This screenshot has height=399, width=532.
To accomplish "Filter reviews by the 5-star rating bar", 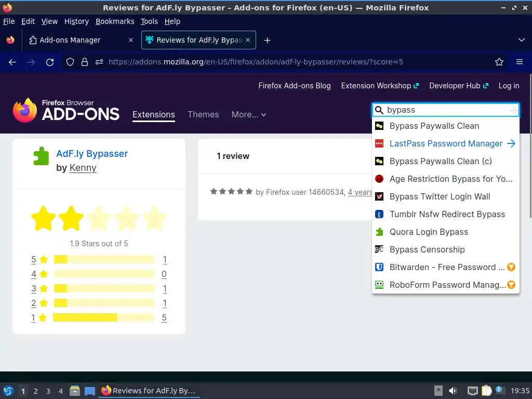I will click(x=104, y=260).
